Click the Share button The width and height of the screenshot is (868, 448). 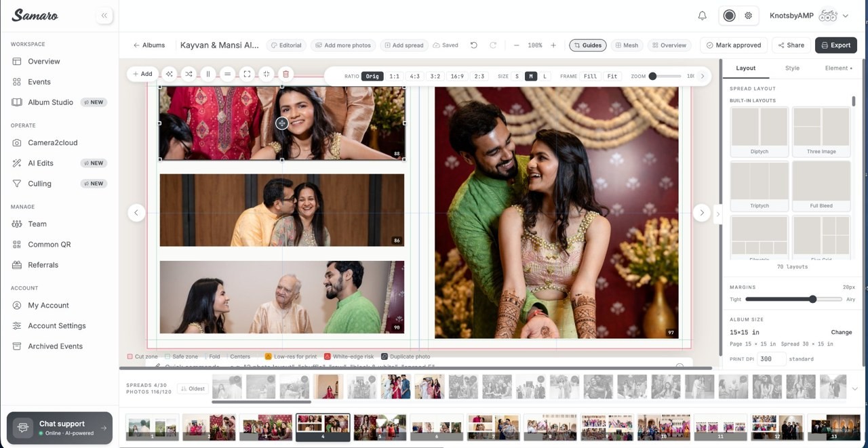coord(791,45)
